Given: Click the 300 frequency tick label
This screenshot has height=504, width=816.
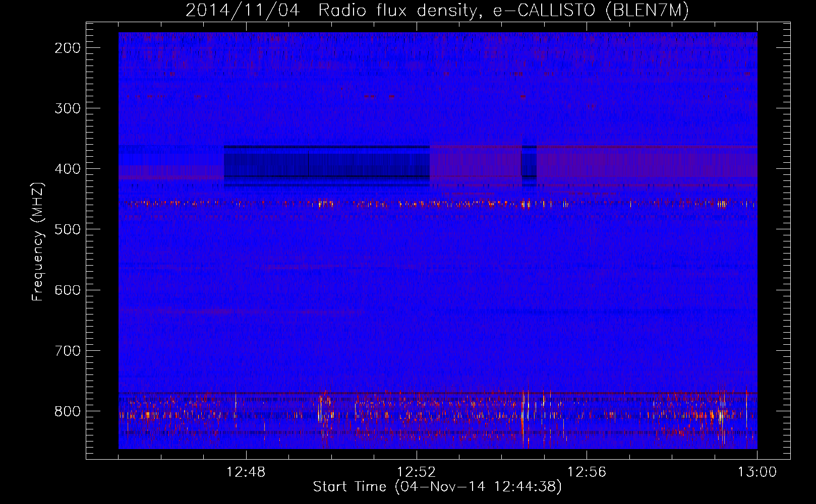Looking at the screenshot, I should [68, 108].
